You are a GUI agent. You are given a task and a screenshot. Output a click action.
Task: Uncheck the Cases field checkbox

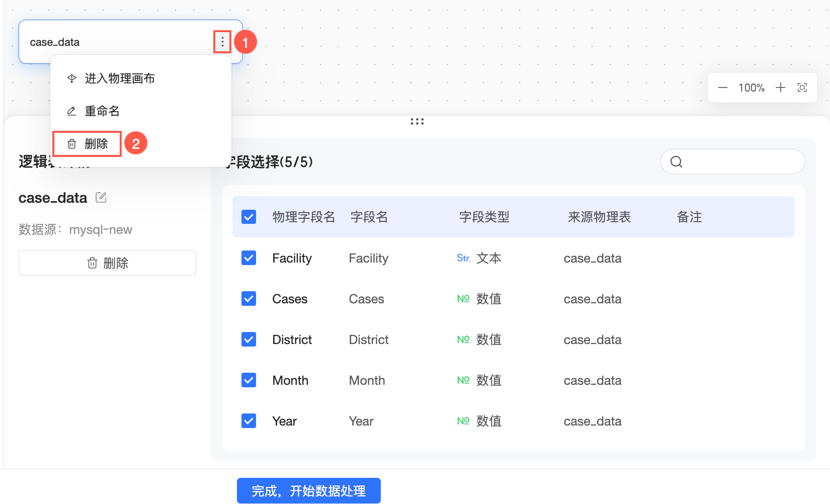click(x=249, y=299)
